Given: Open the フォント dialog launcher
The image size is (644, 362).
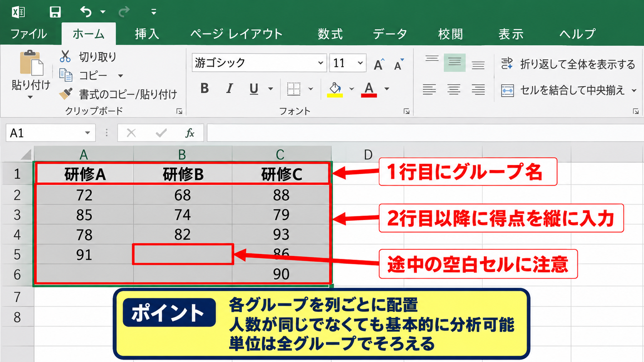Looking at the screenshot, I should coord(406,111).
